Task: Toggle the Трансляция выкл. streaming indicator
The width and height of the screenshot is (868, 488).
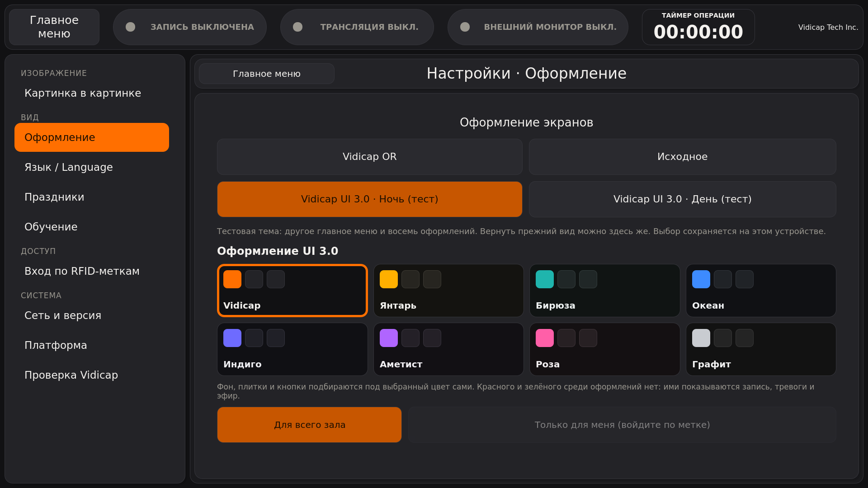Action: [x=357, y=27]
